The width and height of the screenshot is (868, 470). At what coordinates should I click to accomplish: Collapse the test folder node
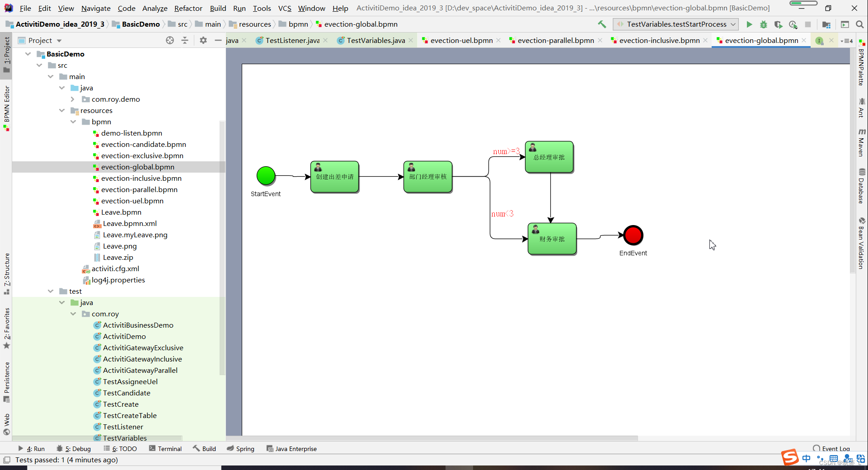51,291
